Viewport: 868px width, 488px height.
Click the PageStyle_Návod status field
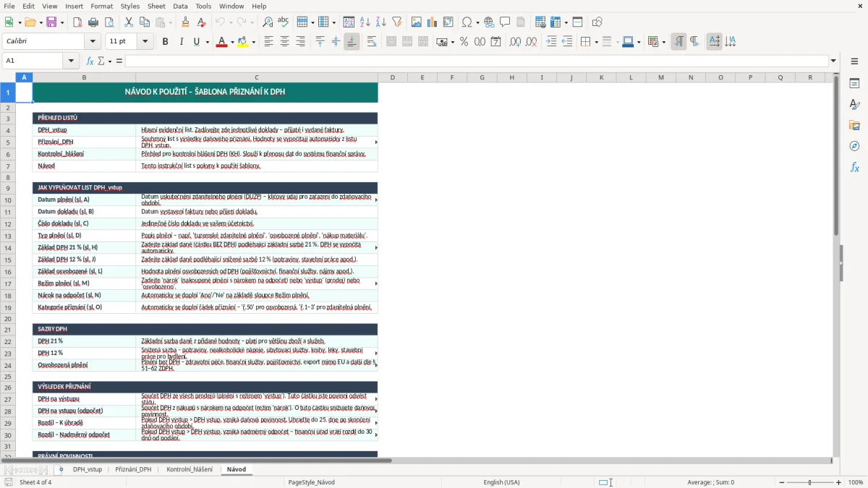pos(311,482)
